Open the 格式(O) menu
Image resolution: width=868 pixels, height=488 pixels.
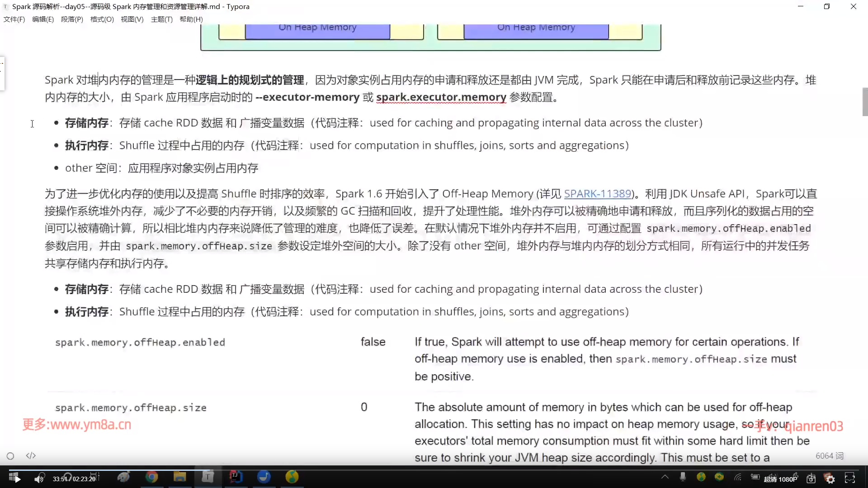coord(102,19)
